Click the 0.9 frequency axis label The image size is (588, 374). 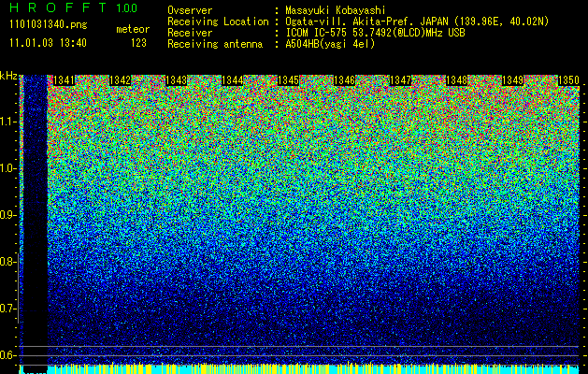8,215
